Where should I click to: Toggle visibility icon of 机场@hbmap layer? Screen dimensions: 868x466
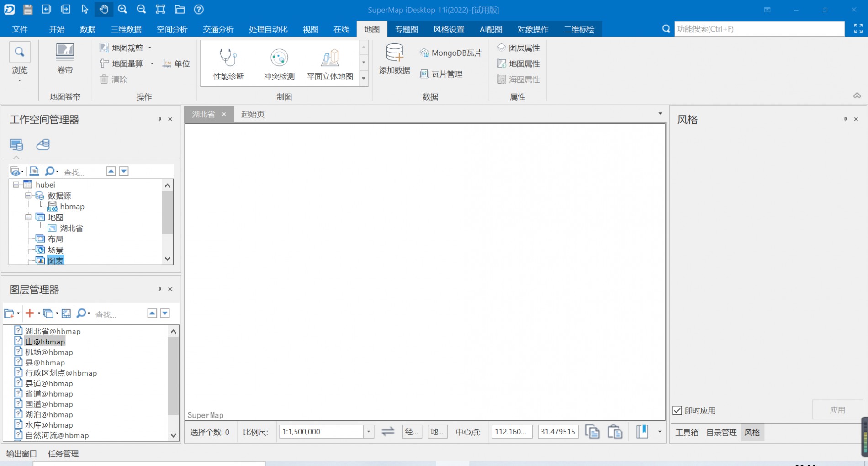(18, 352)
